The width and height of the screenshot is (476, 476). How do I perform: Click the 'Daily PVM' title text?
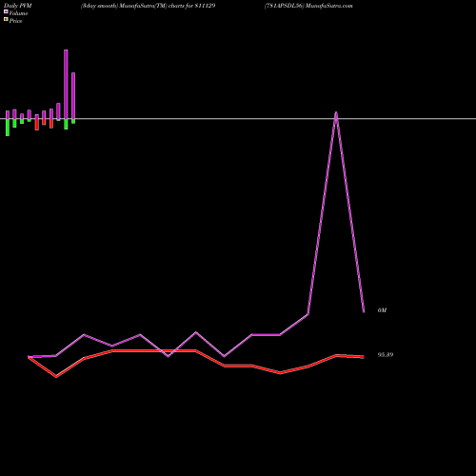(x=18, y=6)
